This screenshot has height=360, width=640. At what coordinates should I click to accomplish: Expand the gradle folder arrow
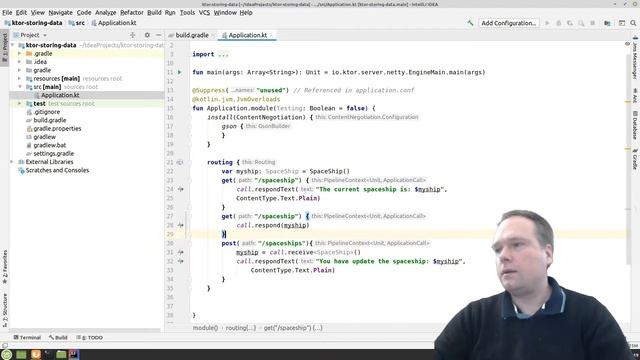coord(20,70)
